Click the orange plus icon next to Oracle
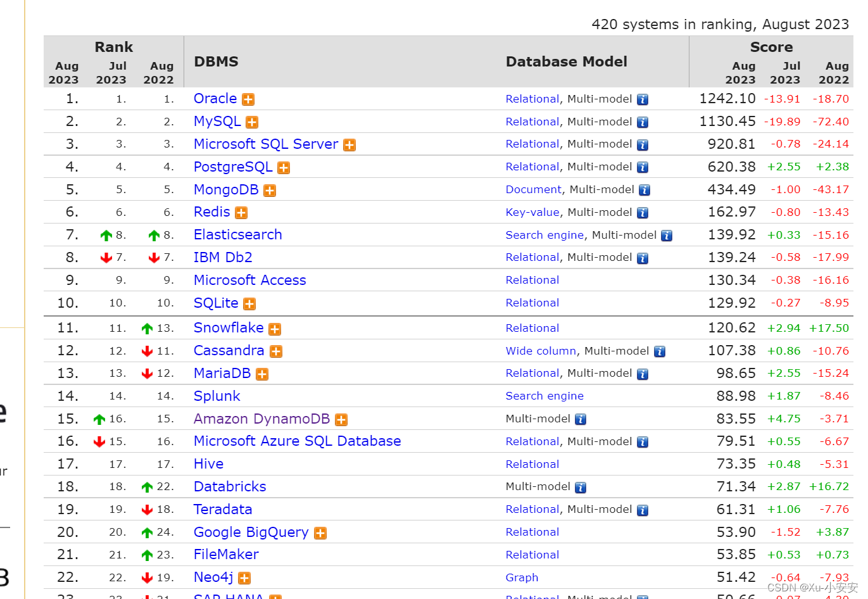868x599 pixels. (248, 99)
